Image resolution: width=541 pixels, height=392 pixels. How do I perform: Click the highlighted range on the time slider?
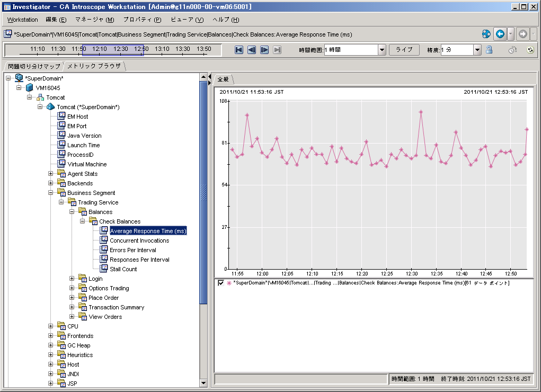112,49
